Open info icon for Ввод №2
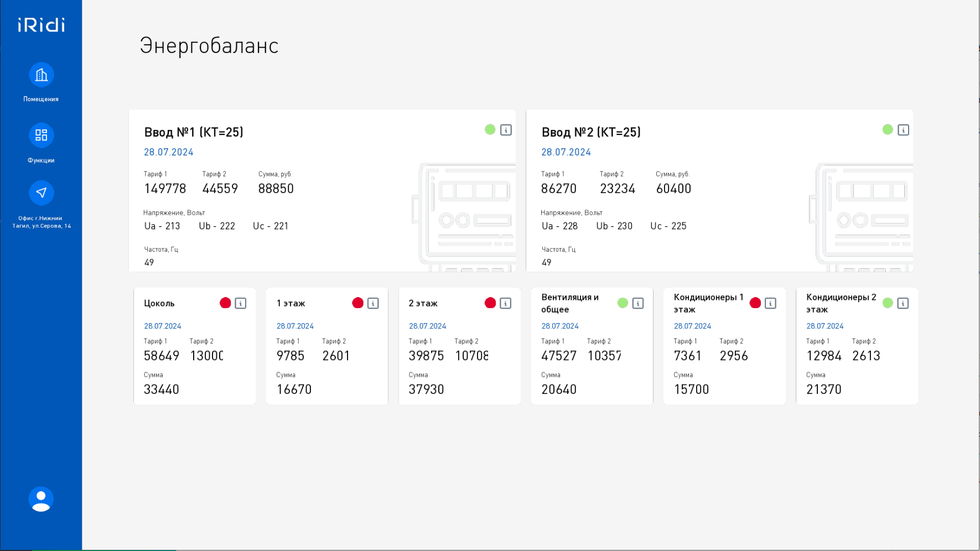The height and width of the screenshot is (551, 980). click(x=903, y=130)
